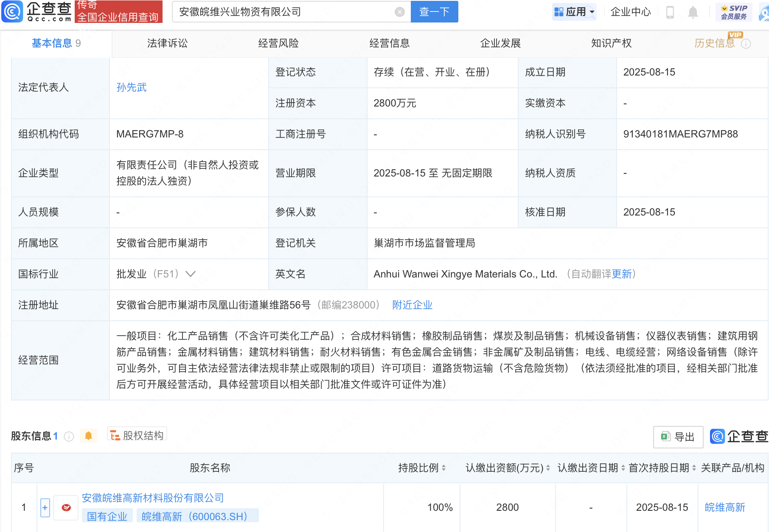Viewport: 769px width, 532px height.
Task: Switch to 企业发展 tab
Action: [x=500, y=43]
